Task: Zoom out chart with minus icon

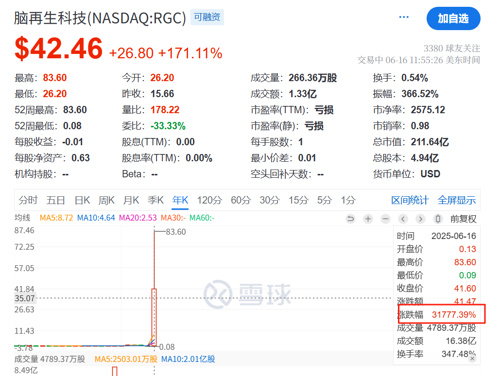Action: (386, 219)
